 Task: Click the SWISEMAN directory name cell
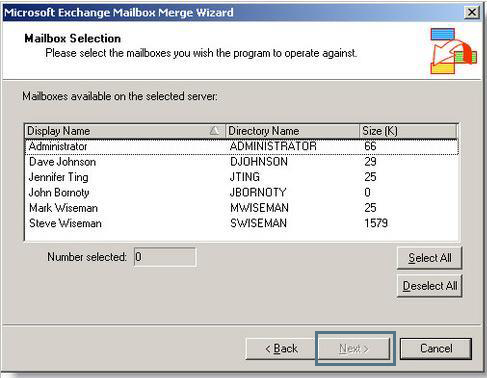tap(258, 223)
